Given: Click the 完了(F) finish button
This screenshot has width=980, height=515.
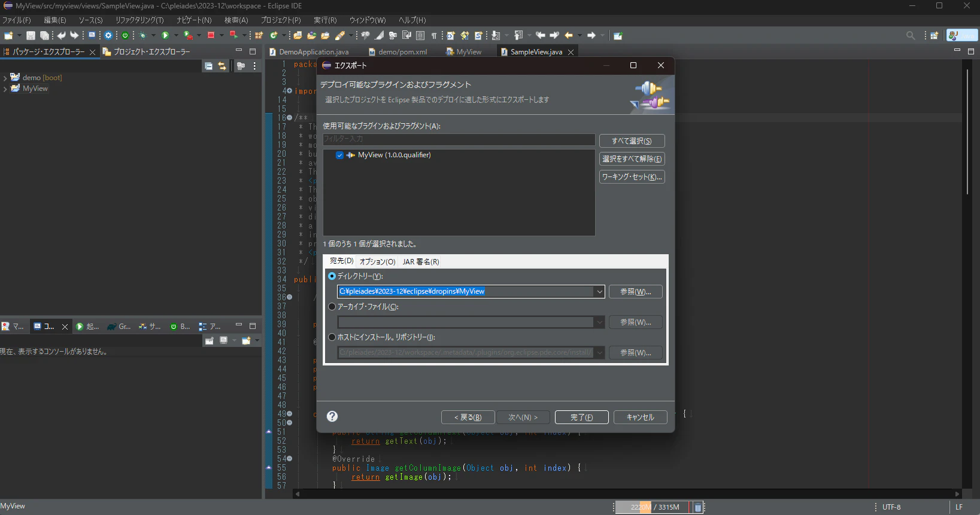Looking at the screenshot, I should click(x=582, y=418).
